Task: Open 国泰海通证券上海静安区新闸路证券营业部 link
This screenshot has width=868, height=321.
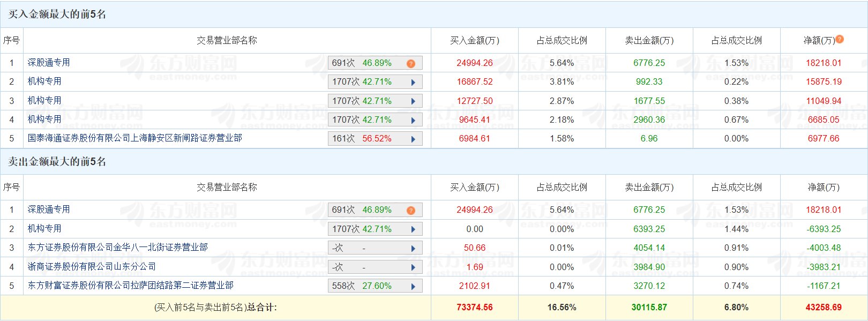Action: pyautogui.click(x=135, y=138)
